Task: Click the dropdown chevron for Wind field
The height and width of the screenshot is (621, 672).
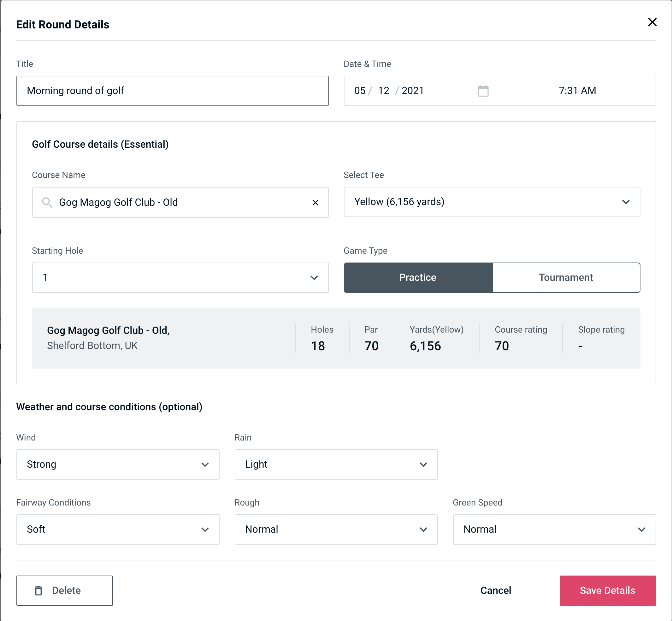Action: pyautogui.click(x=206, y=464)
